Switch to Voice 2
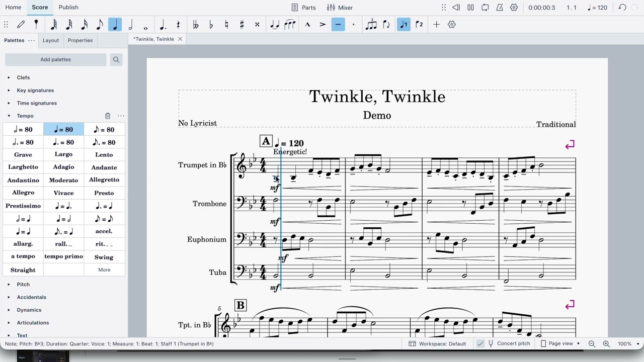644x362 pixels. [x=419, y=24]
